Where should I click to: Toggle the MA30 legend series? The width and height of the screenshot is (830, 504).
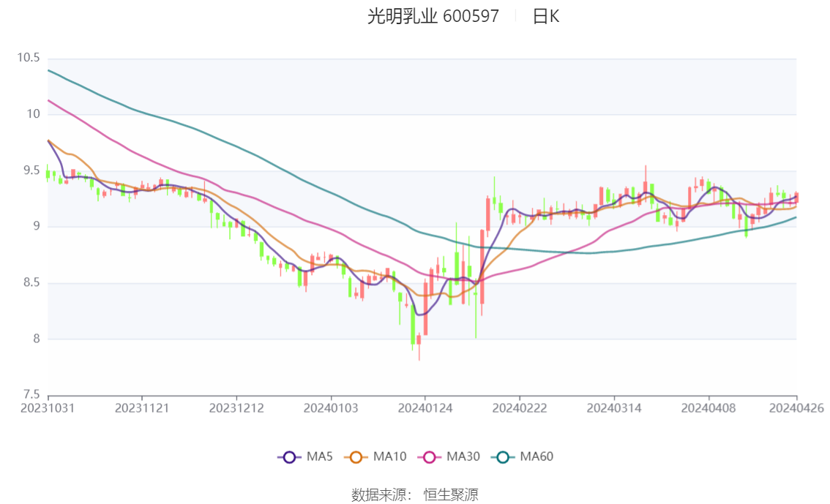(449, 456)
